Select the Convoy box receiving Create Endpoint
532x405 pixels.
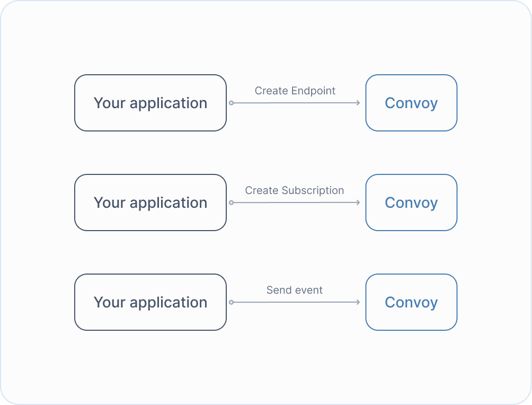(411, 103)
